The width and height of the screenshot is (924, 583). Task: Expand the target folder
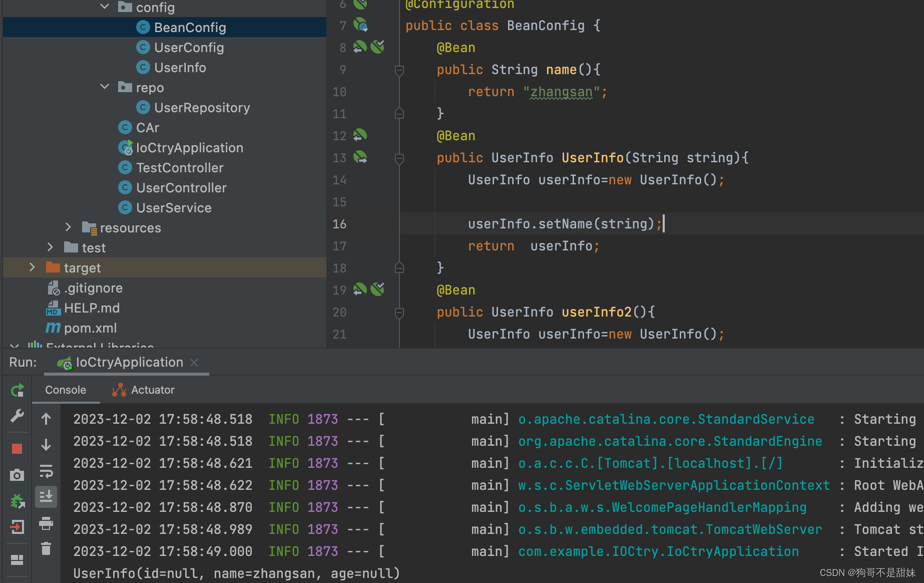(x=32, y=267)
